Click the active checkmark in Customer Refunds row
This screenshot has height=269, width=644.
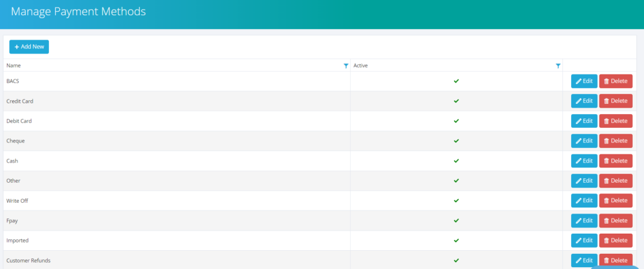[456, 260]
